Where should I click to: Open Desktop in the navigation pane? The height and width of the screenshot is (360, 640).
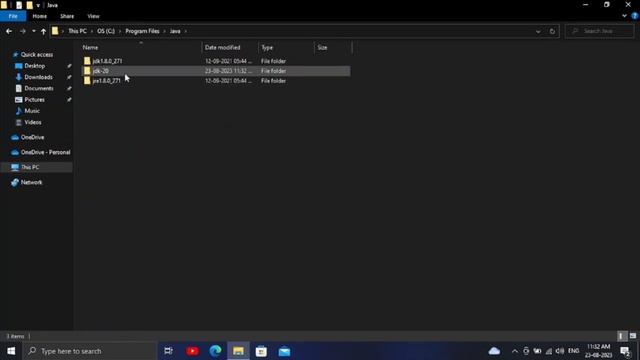click(34, 66)
